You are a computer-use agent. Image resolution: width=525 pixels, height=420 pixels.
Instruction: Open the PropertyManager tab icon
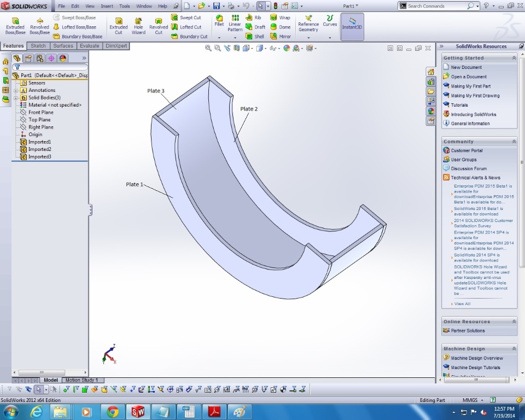tap(28, 59)
